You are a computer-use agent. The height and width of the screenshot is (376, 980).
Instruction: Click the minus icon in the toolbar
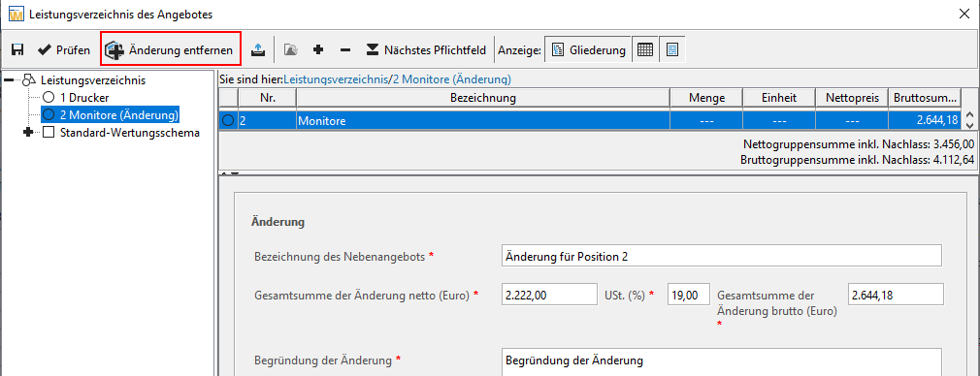click(345, 50)
